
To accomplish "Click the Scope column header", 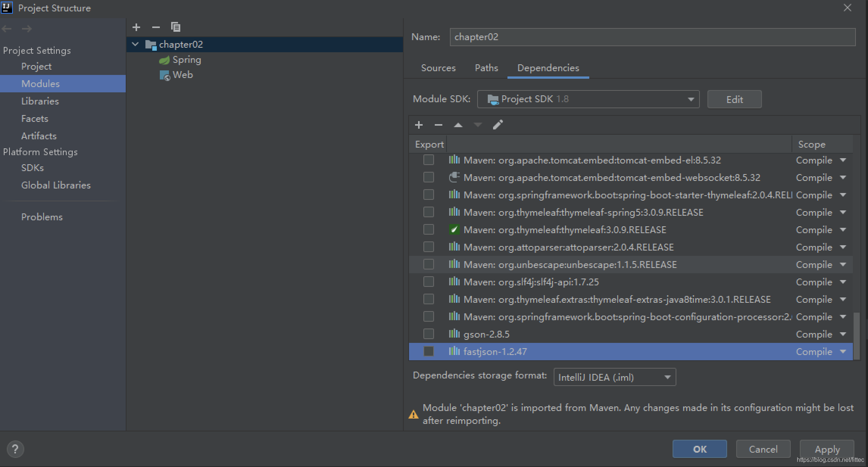I will [822, 144].
